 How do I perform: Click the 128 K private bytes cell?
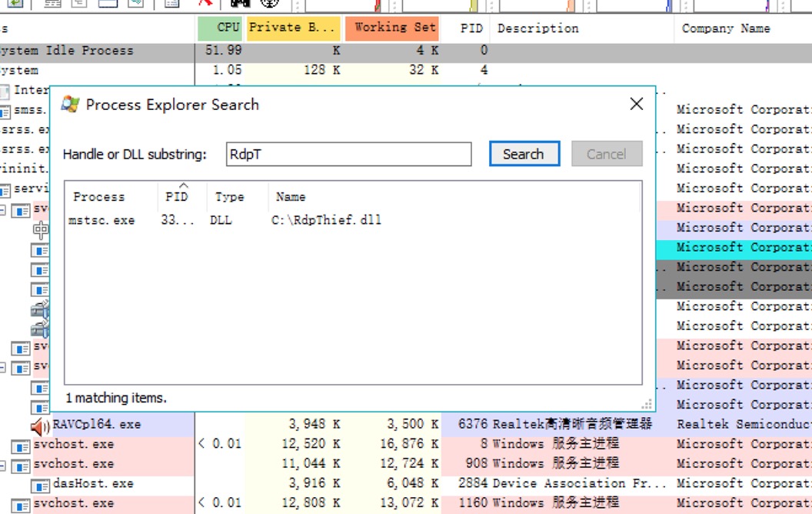click(321, 70)
